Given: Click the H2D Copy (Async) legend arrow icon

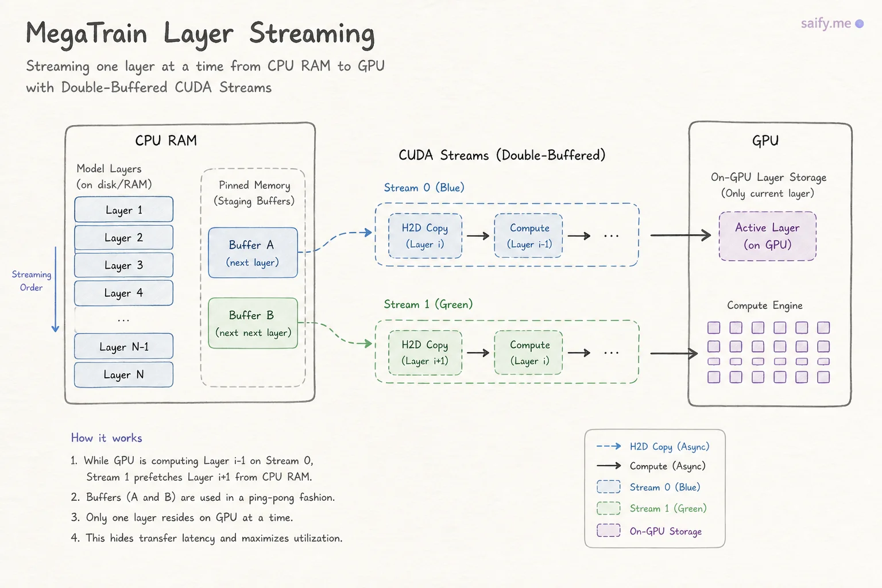Looking at the screenshot, I should coord(609,446).
